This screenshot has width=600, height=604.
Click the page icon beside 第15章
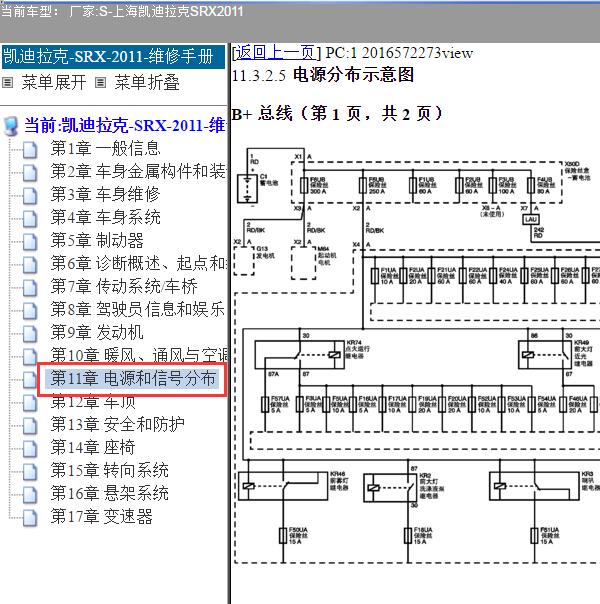click(30, 472)
